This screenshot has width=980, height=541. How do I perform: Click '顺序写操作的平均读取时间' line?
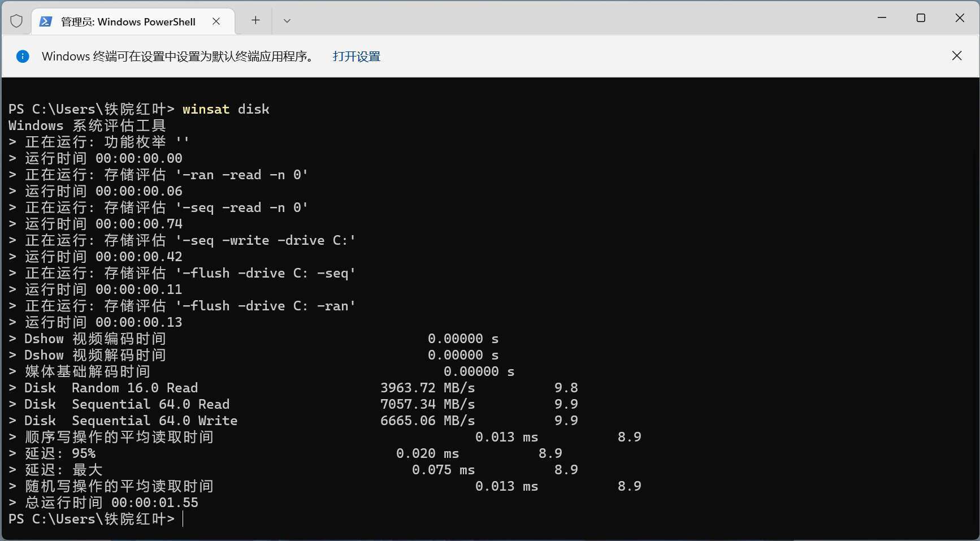tap(324, 437)
